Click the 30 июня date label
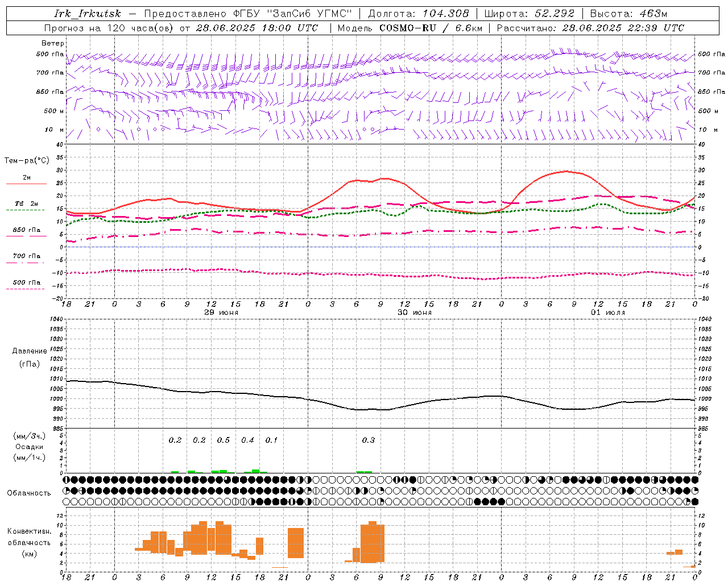The height and width of the screenshot is (582, 728). (x=415, y=313)
